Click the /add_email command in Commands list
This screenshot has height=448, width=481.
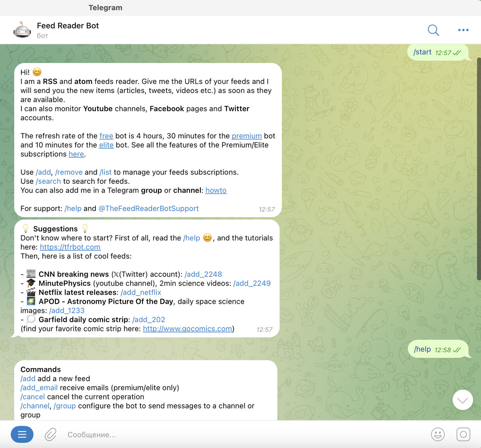39,388
